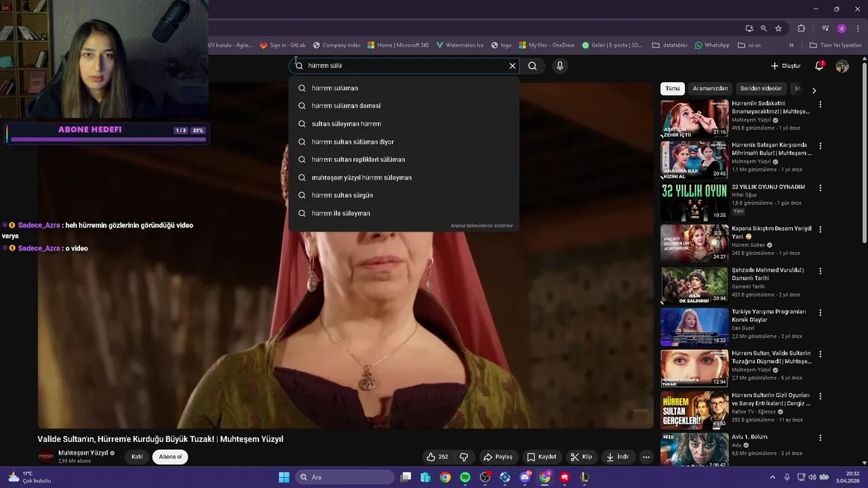
Task: Open 'Tüm Yer İşaretleri' bookmarks folder
Action: point(835,45)
